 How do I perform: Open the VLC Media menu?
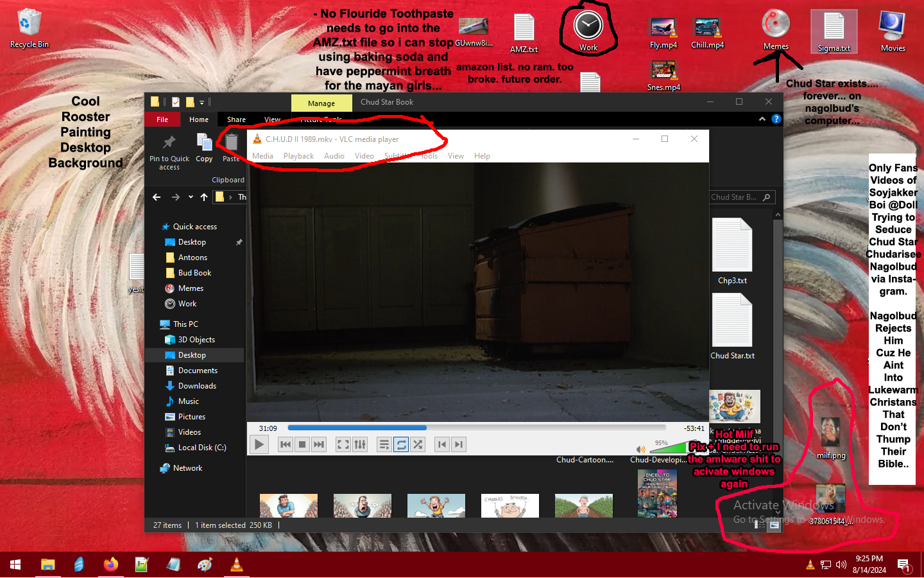coord(262,156)
